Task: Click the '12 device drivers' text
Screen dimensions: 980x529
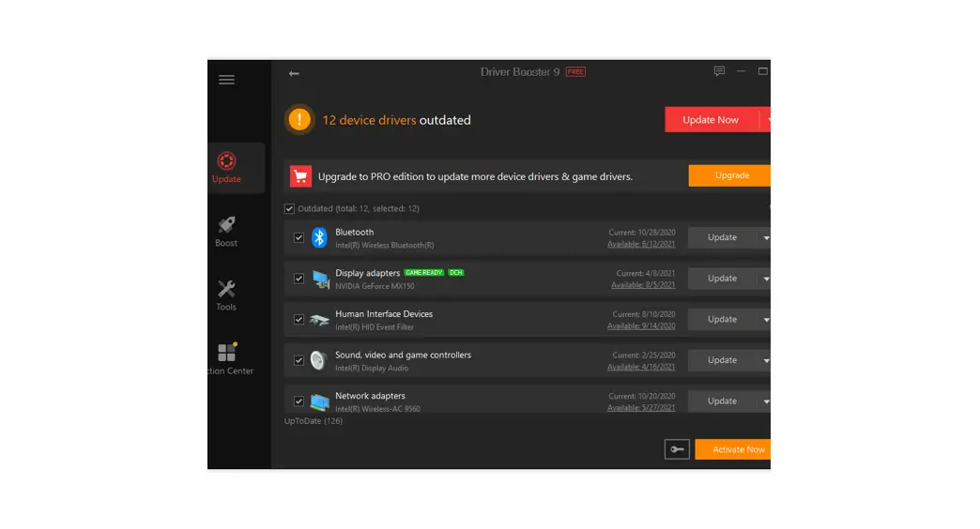Action: 369,120
